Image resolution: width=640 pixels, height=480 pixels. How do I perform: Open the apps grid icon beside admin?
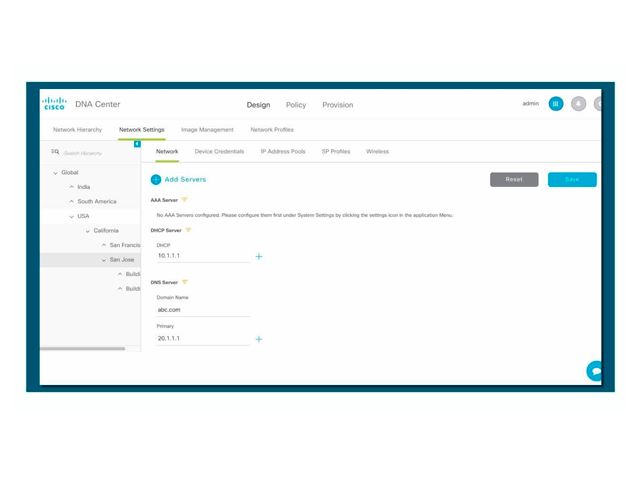[556, 104]
